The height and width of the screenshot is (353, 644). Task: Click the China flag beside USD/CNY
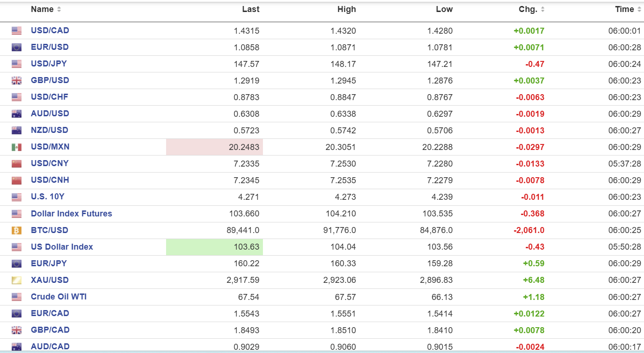click(x=17, y=164)
